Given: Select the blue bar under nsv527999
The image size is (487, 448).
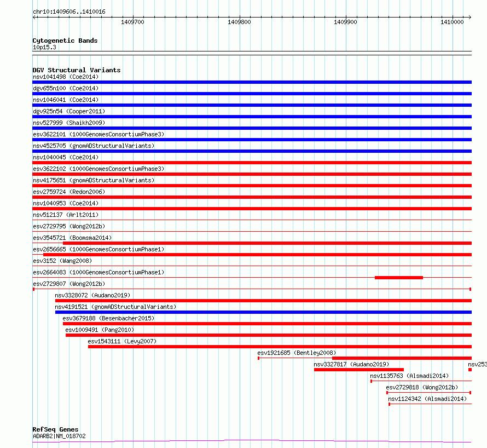Looking at the screenshot, I should pos(252,128).
